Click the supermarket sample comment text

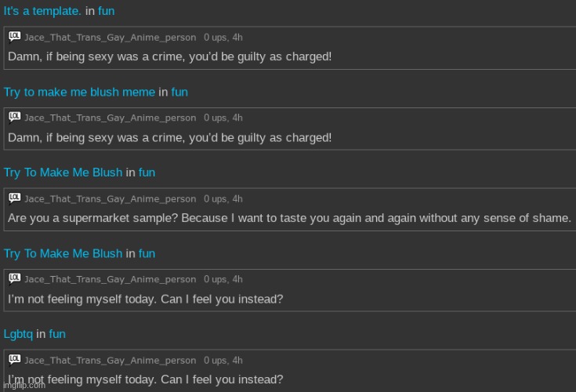point(289,218)
